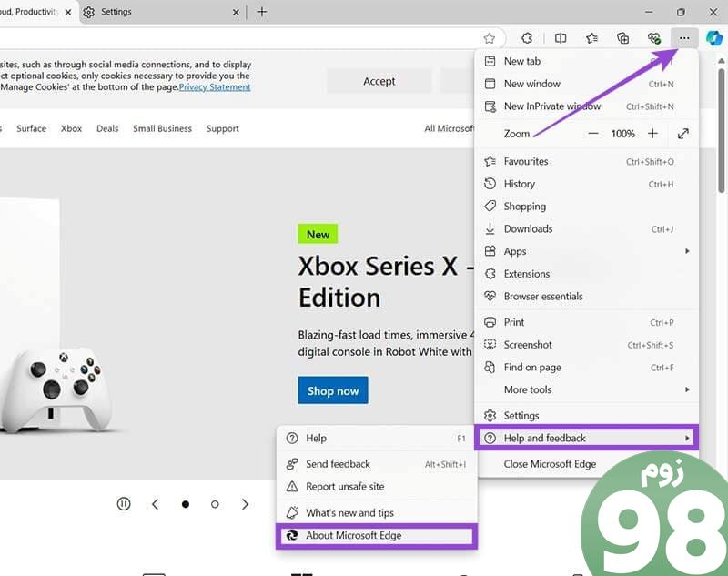Go to Surface in site navigation

pos(31,128)
